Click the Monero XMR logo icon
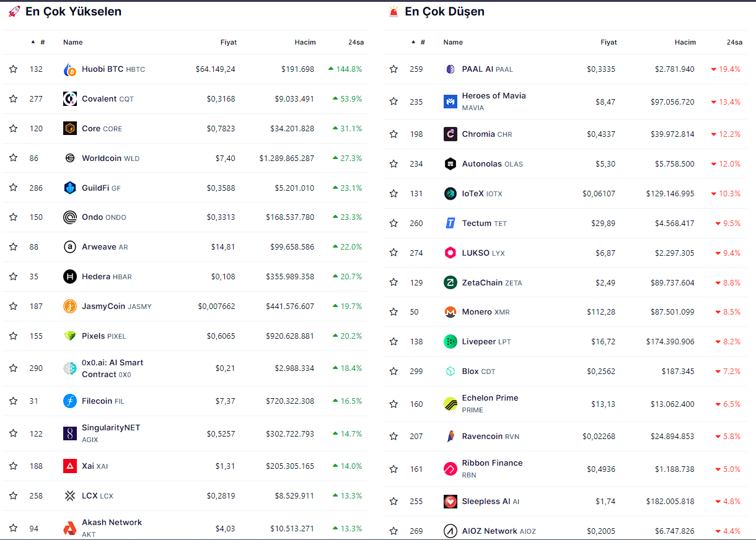Screen dimensions: 756x540 coord(451,312)
